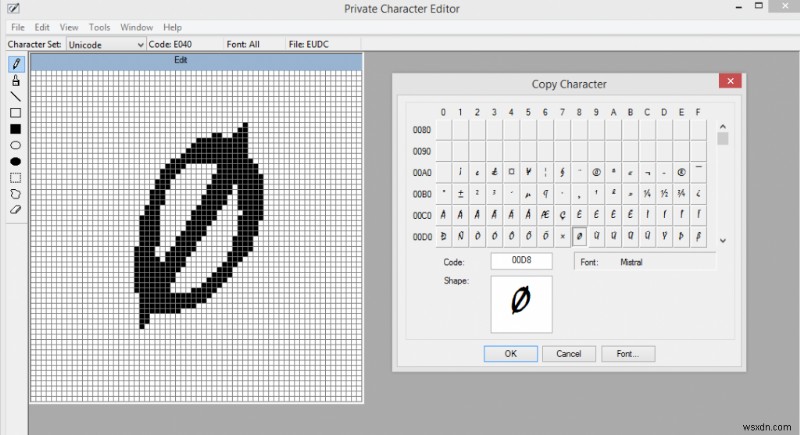Open the Edit menu
This screenshot has width=800, height=435.
[42, 28]
